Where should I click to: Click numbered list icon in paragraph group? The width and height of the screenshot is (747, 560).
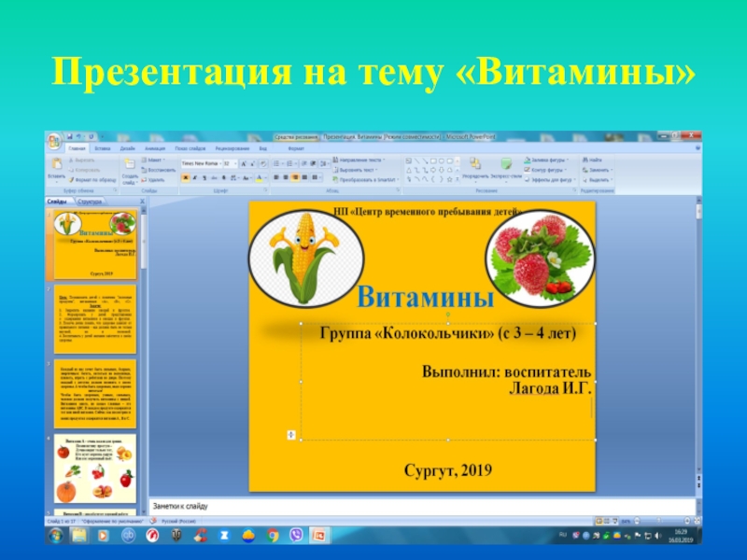(x=290, y=164)
